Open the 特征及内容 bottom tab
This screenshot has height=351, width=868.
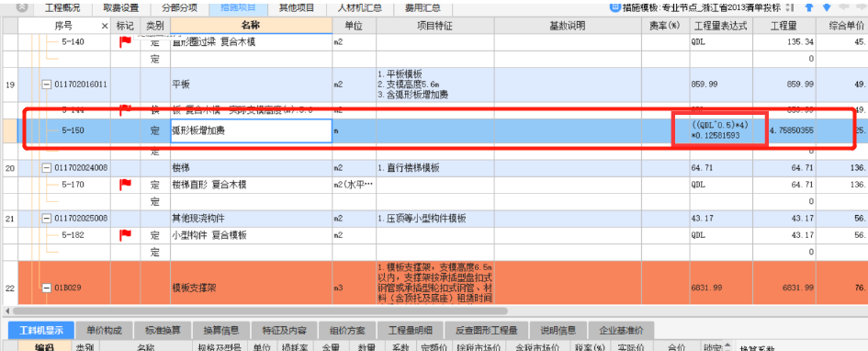(285, 330)
